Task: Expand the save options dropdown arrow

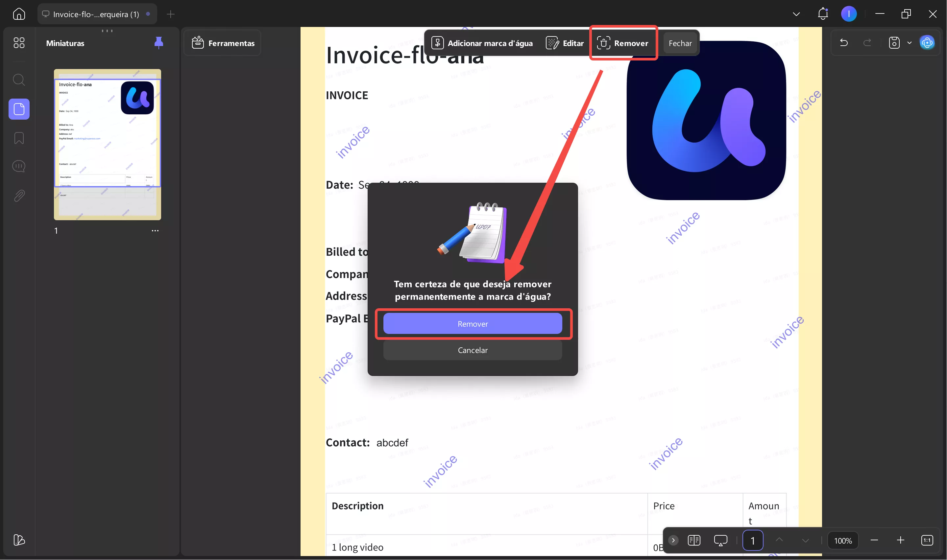Action: point(909,43)
